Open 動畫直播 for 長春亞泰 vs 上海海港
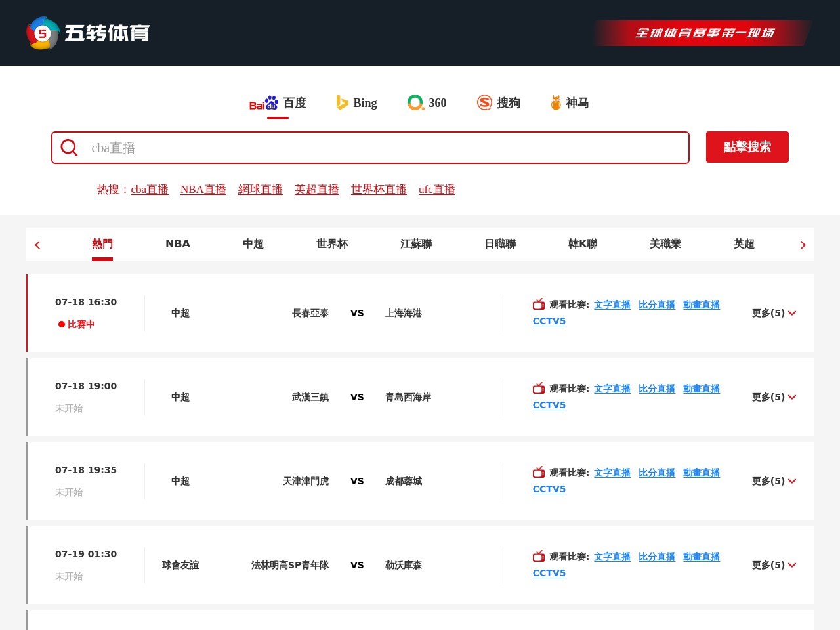Viewport: 840px width, 630px height. 702,305
